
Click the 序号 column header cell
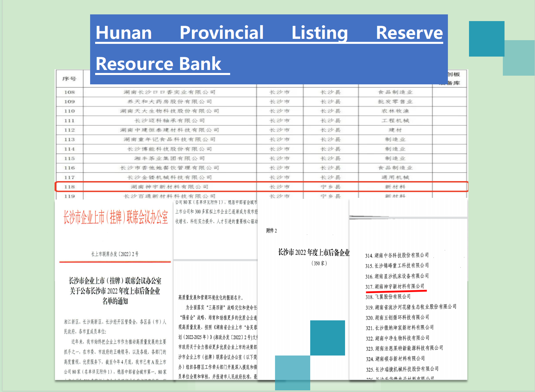point(69,79)
